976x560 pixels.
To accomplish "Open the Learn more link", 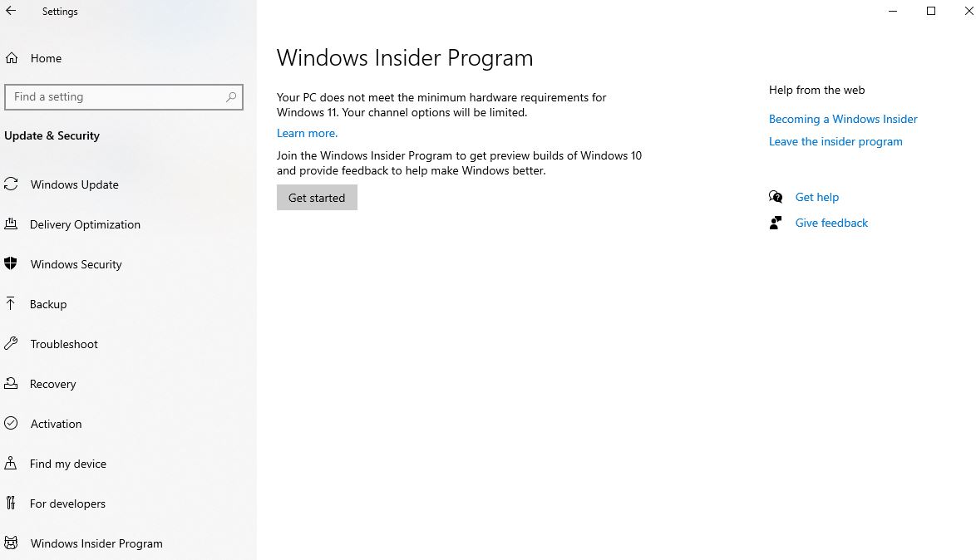I will pyautogui.click(x=307, y=133).
